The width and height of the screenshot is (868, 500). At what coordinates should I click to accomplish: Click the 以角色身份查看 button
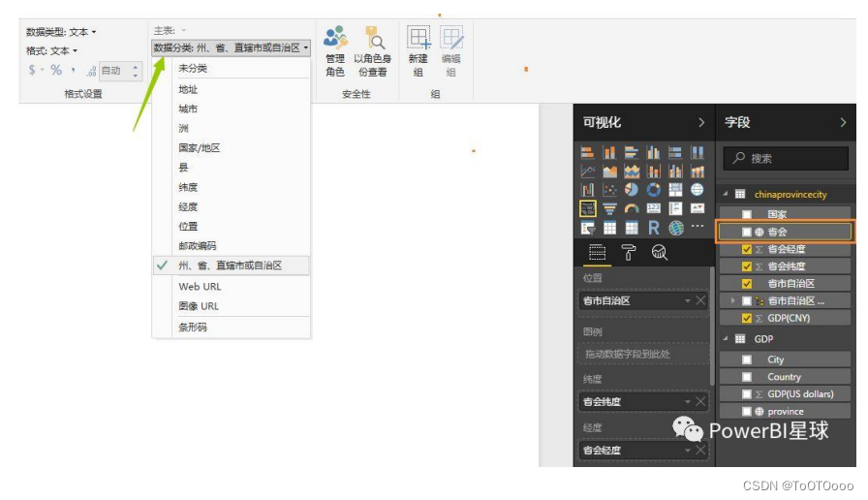pyautogui.click(x=373, y=51)
